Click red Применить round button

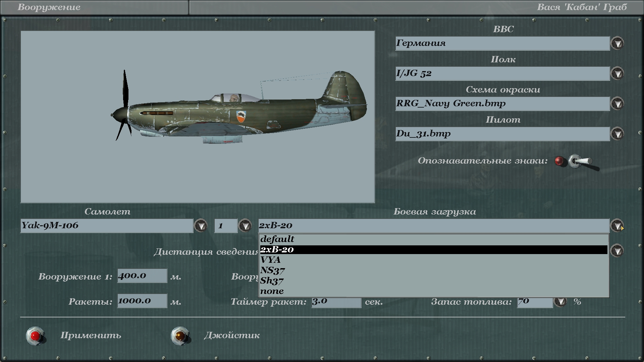pyautogui.click(x=35, y=336)
